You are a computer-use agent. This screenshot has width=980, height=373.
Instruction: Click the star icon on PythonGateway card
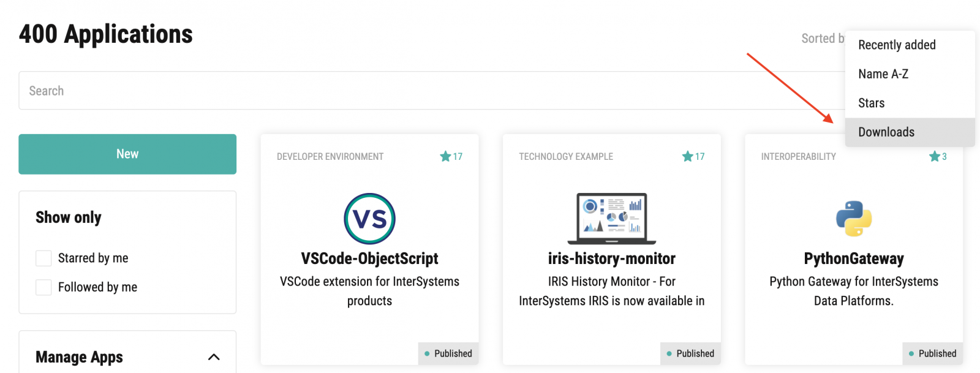934,156
